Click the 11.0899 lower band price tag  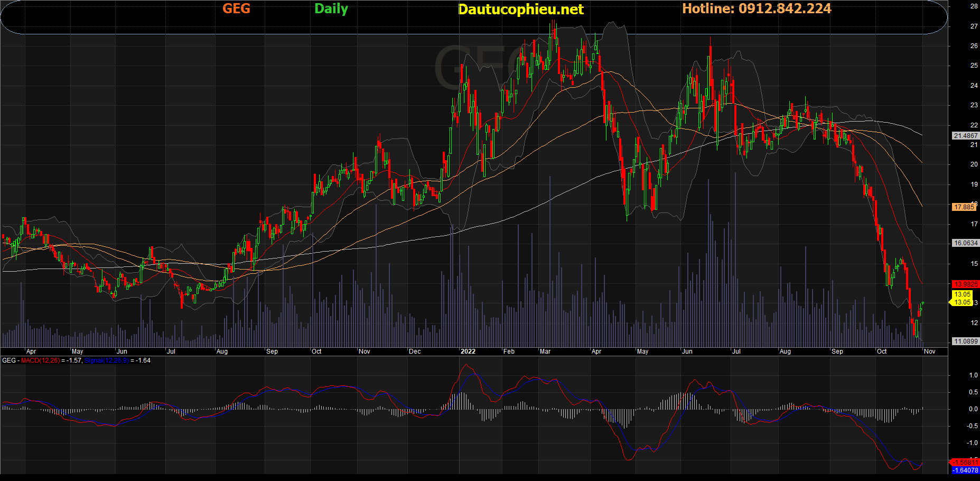965,341
